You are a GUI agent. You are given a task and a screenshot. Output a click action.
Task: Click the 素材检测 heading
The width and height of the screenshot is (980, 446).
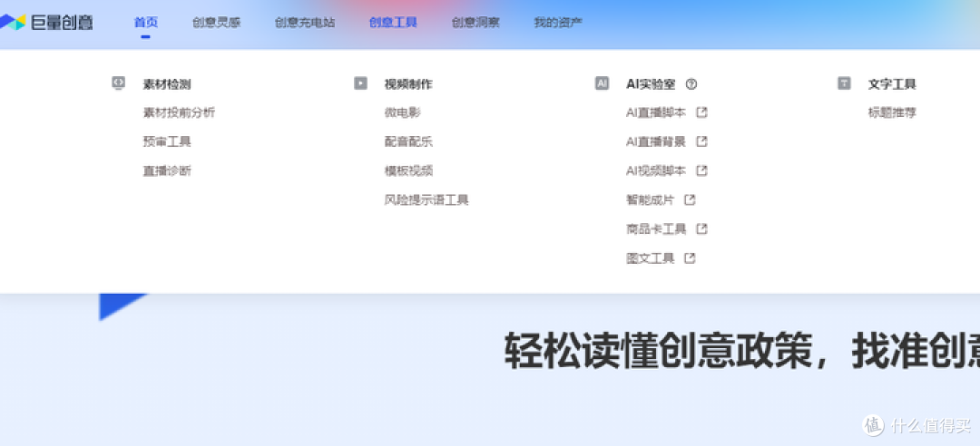pos(167,83)
